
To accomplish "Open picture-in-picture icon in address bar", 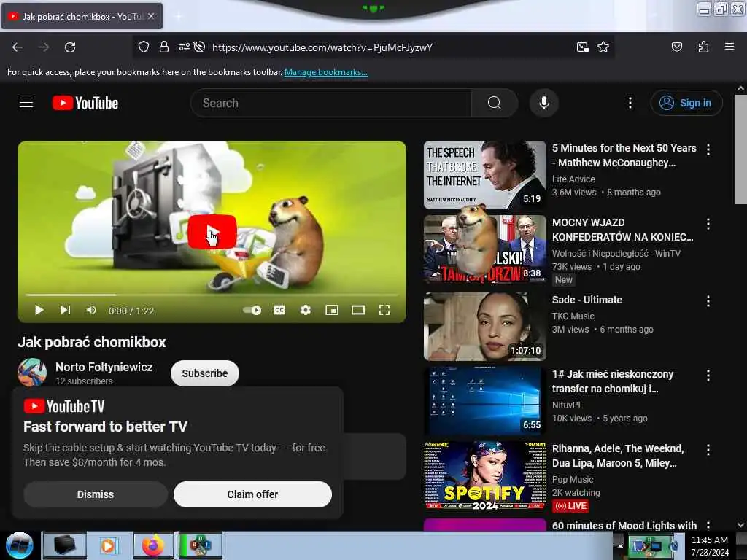I will pyautogui.click(x=582, y=47).
